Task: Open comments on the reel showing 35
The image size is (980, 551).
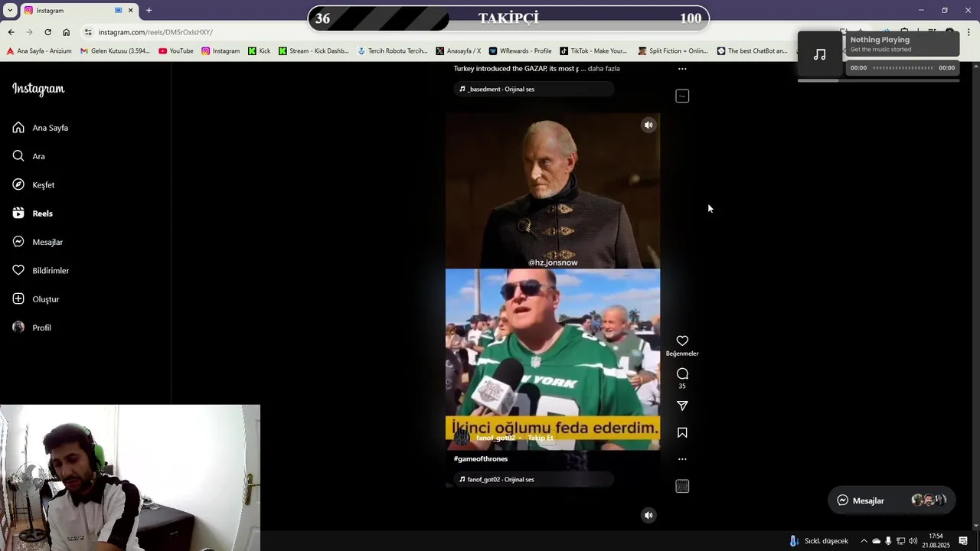Action: tap(682, 373)
